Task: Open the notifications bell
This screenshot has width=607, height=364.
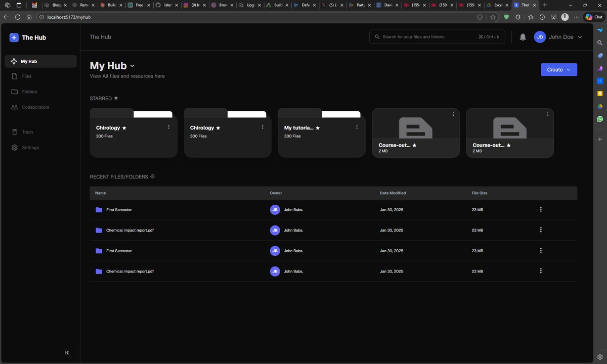Action: coord(523,37)
